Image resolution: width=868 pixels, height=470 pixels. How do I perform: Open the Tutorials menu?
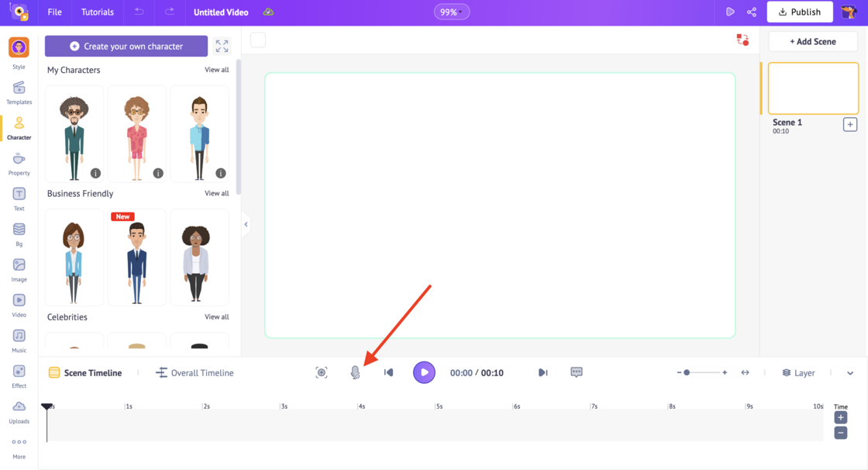click(x=98, y=12)
